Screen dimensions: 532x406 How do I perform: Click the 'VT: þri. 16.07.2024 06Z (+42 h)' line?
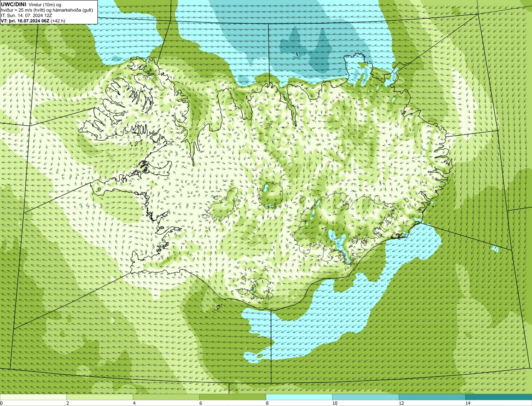tap(33, 20)
